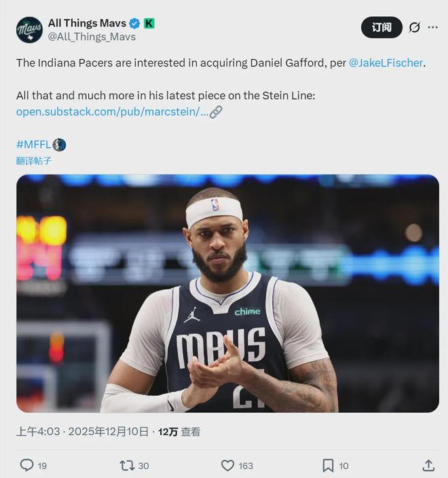The height and width of the screenshot is (478, 448).
Task: Click the blue verified checkmark badge
Action: point(134,24)
